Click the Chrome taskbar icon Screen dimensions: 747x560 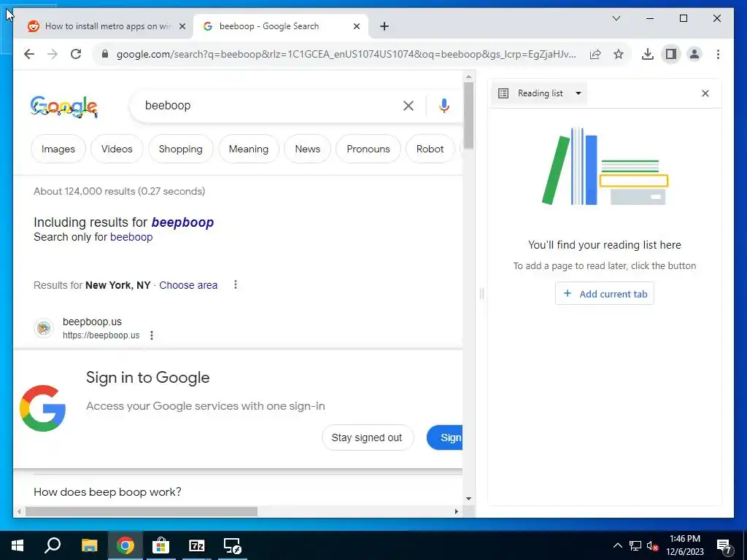click(125, 545)
